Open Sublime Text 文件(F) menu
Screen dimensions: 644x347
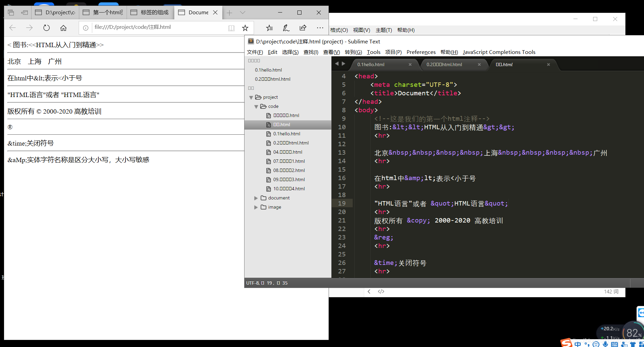[255, 52]
